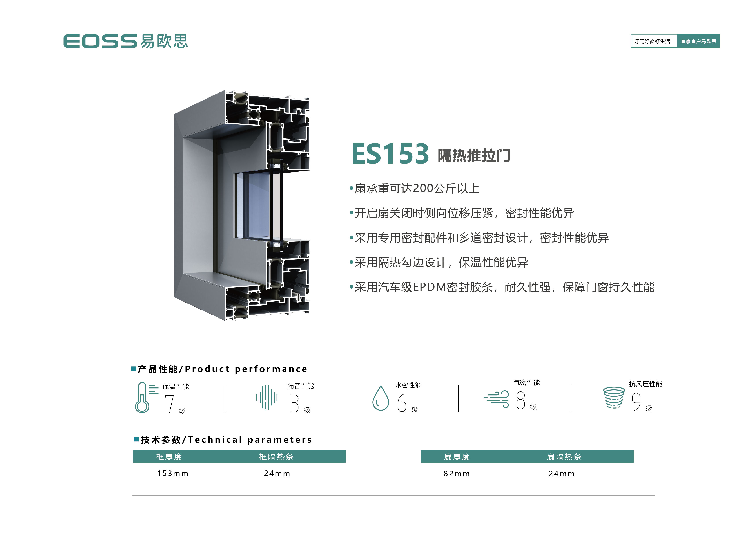Image resolution: width=756 pixels, height=560 pixels.
Task: Select the 好门好窗好生活 slogan box
Action: click(653, 41)
